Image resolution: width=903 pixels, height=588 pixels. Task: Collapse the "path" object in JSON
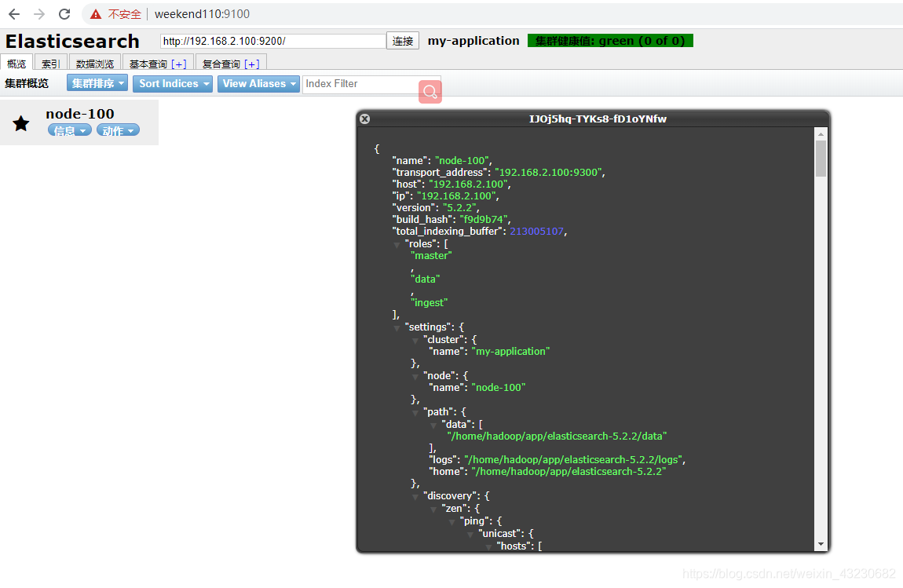point(415,413)
